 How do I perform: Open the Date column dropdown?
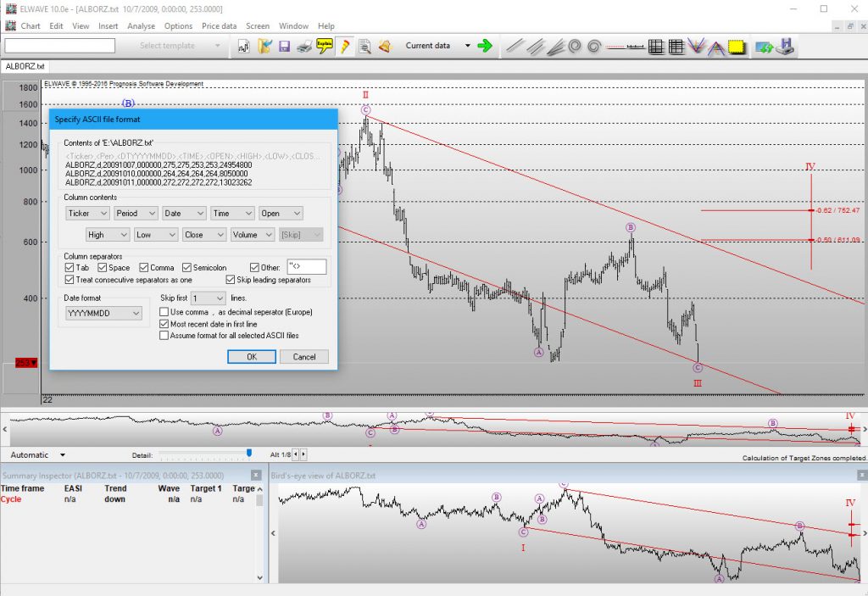pyautogui.click(x=184, y=214)
